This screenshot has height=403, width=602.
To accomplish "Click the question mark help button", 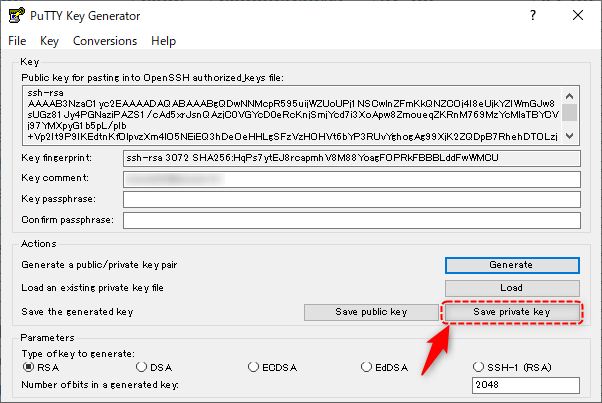I will pos(533,15).
